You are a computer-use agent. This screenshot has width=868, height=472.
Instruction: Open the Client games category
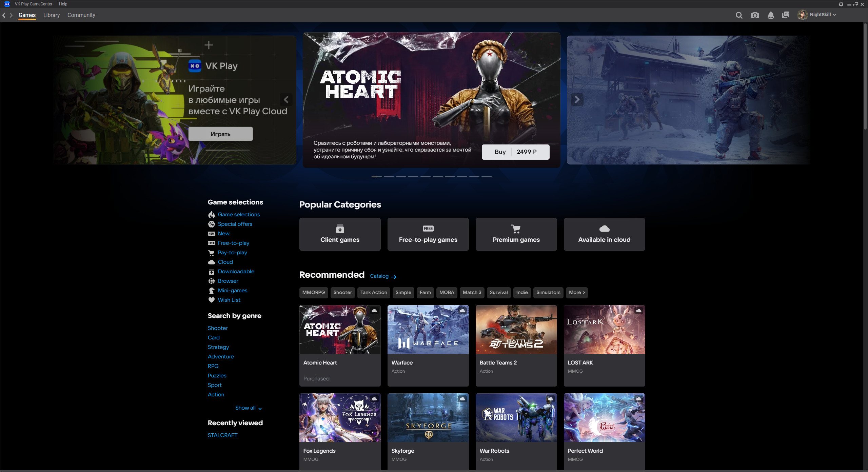340,234
